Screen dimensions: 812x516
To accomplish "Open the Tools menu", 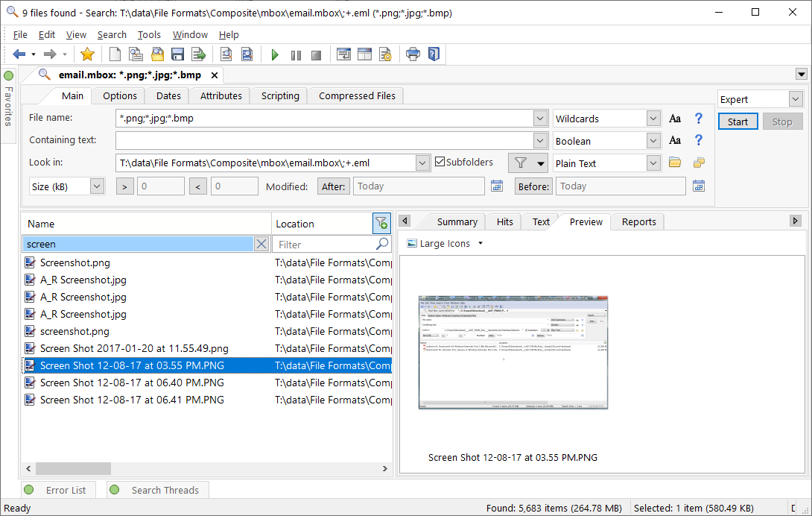I will [149, 35].
